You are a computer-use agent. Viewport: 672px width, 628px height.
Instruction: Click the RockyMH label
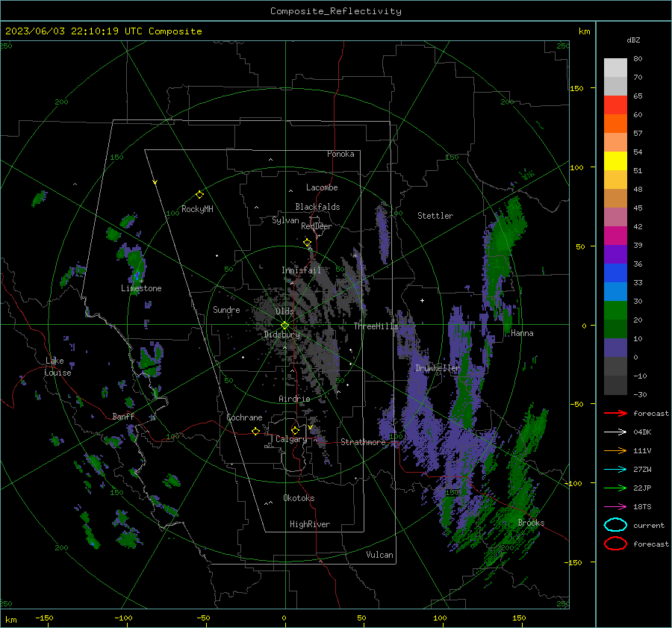click(197, 209)
